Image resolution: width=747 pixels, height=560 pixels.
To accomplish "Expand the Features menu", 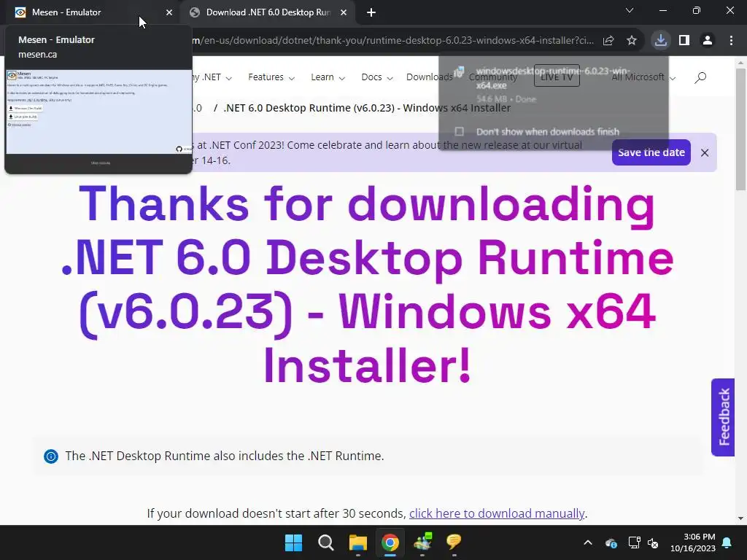I will [271, 77].
